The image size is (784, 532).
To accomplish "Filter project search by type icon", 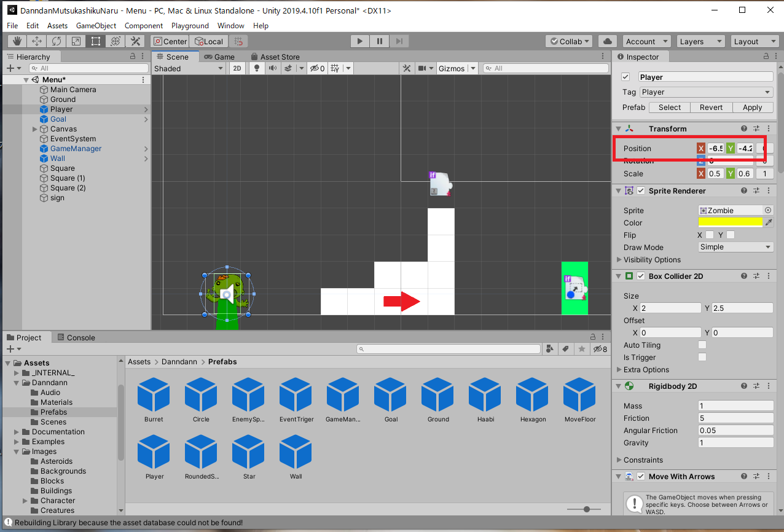I will 549,349.
